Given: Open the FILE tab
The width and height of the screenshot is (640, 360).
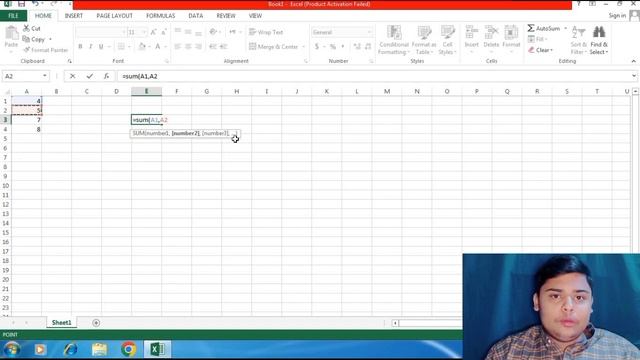Looking at the screenshot, I should pos(13,16).
